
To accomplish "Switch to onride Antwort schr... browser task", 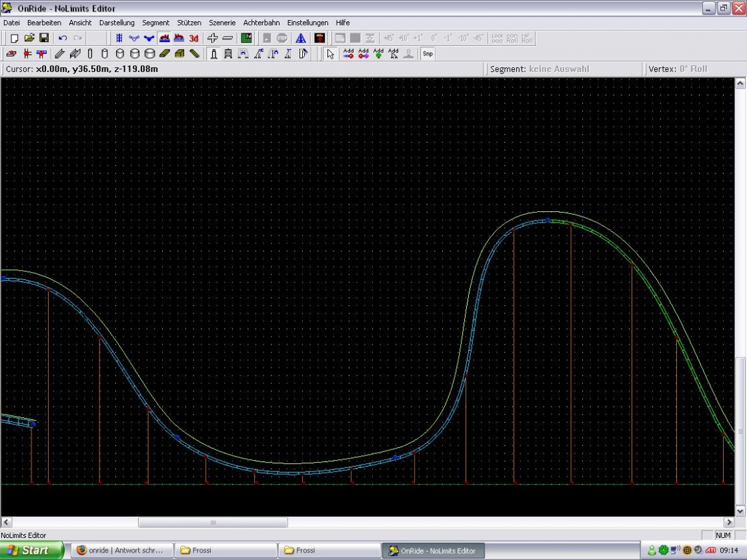I will 122,551.
